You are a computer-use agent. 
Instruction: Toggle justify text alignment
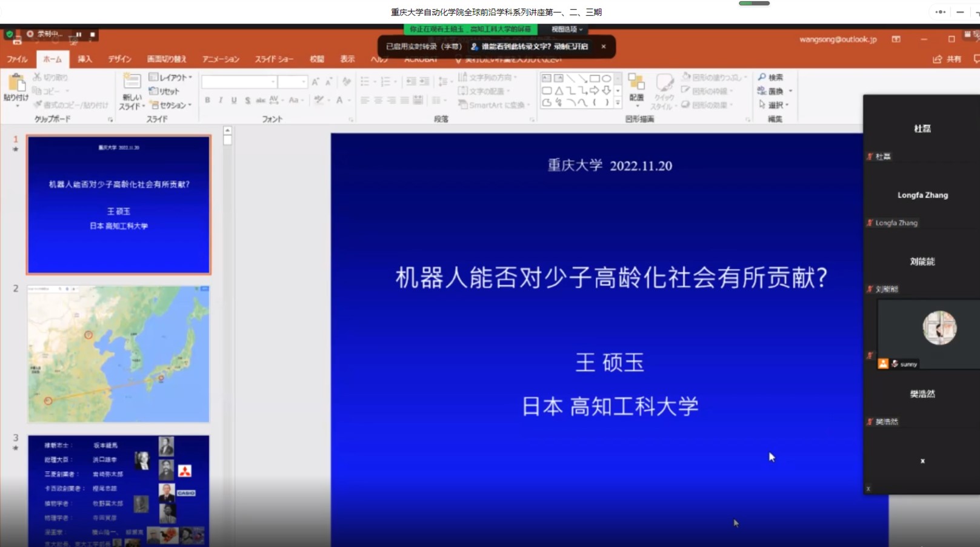[x=405, y=100]
